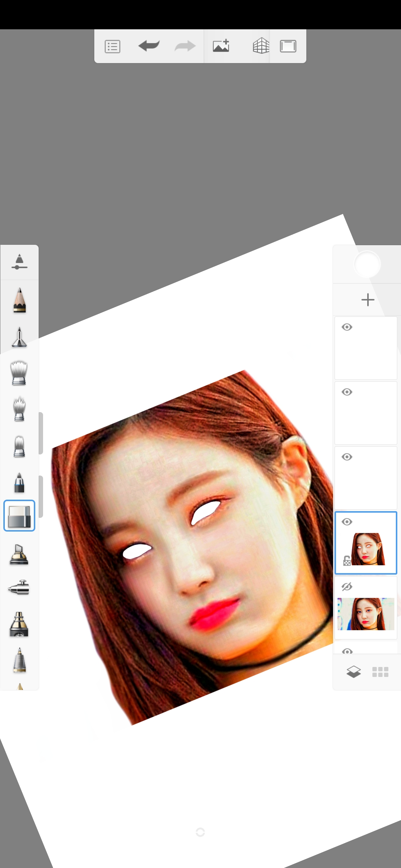Undo the last action
Image resolution: width=401 pixels, height=868 pixels.
pyautogui.click(x=149, y=46)
